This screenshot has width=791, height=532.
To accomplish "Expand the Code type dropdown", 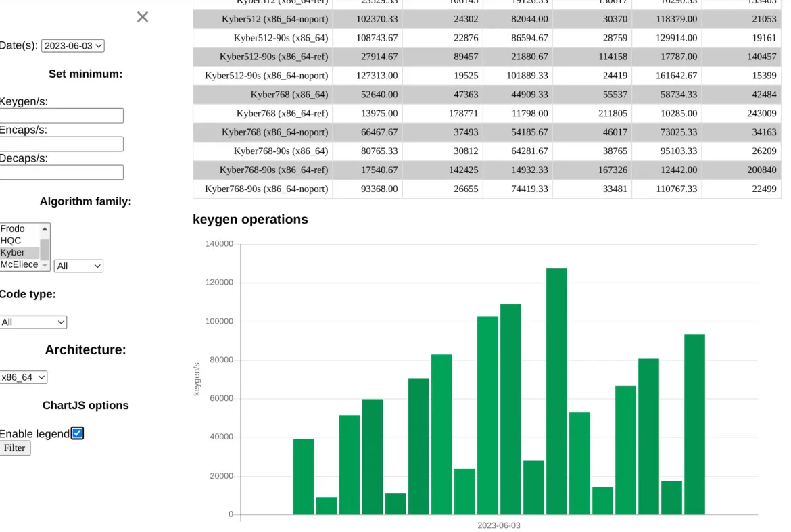I will [33, 322].
